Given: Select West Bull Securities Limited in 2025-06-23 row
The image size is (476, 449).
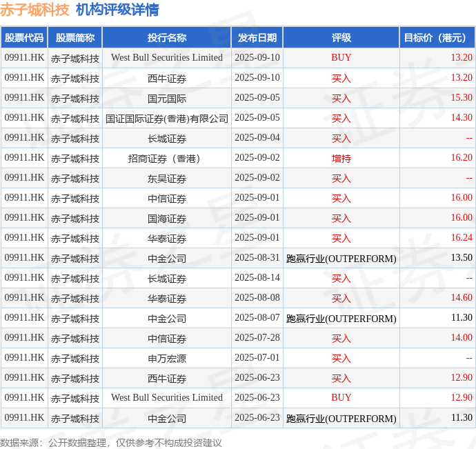Looking at the screenshot, I should [167, 397].
